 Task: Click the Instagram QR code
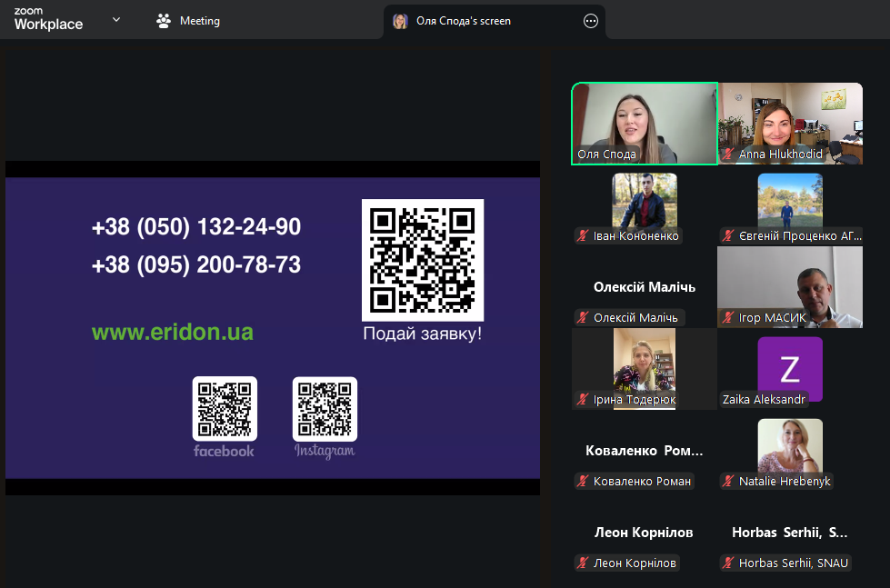(x=325, y=408)
